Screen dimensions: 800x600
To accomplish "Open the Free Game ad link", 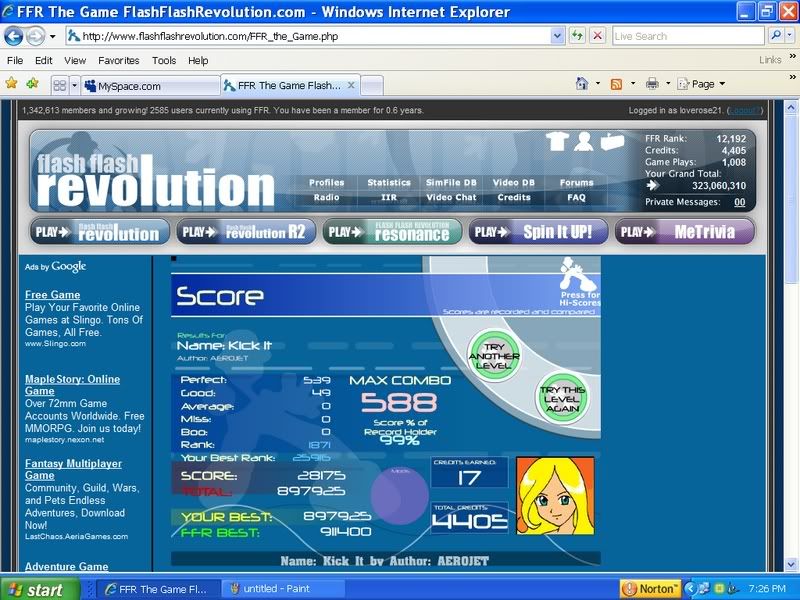I will 53,295.
